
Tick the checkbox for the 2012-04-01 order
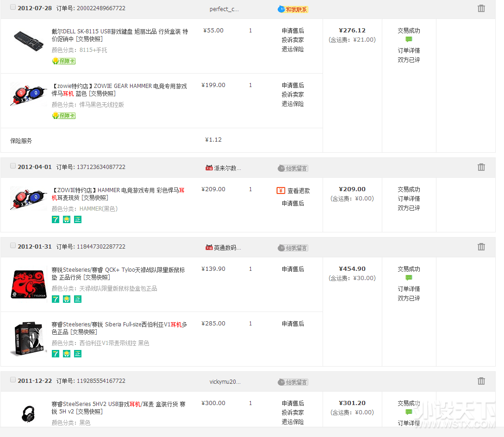(x=13, y=166)
